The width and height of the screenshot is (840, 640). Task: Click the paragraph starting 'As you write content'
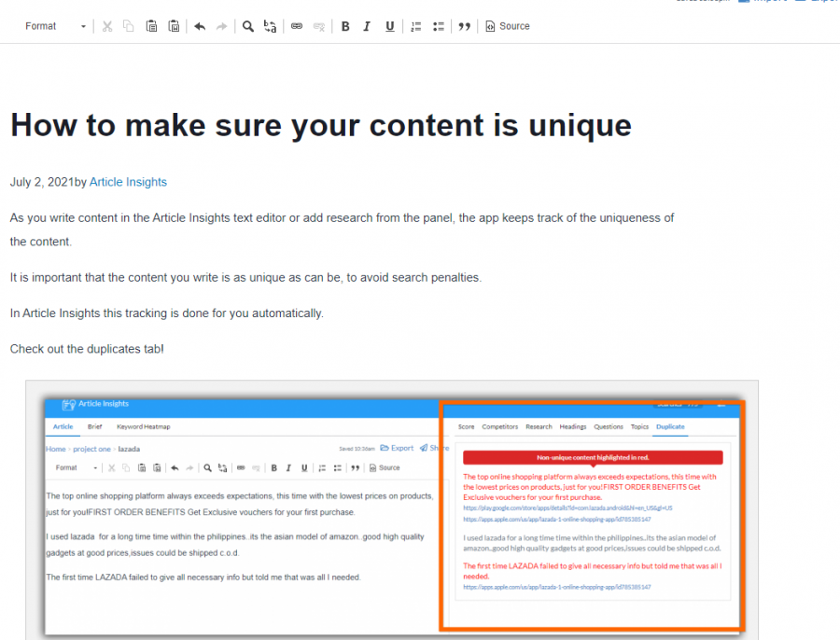[x=342, y=230]
